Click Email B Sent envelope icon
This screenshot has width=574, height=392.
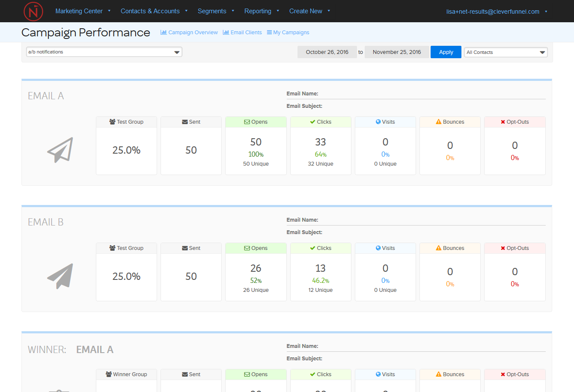click(x=185, y=248)
